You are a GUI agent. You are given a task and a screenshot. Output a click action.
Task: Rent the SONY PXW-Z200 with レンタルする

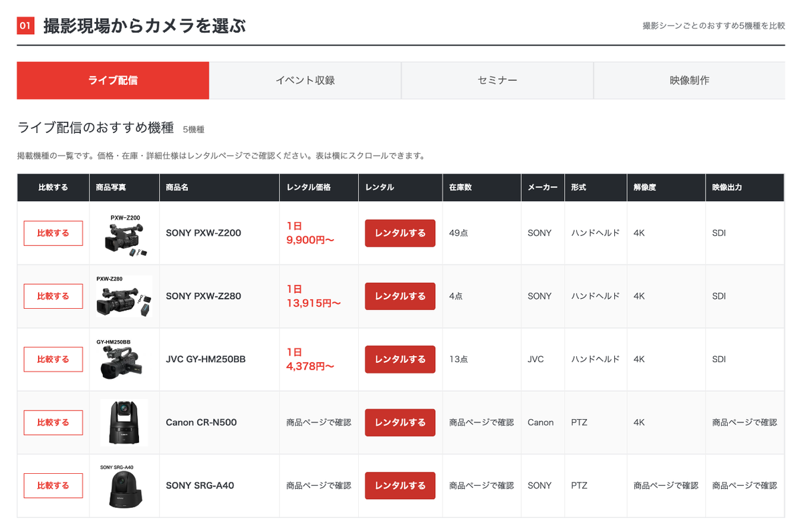[x=400, y=233]
